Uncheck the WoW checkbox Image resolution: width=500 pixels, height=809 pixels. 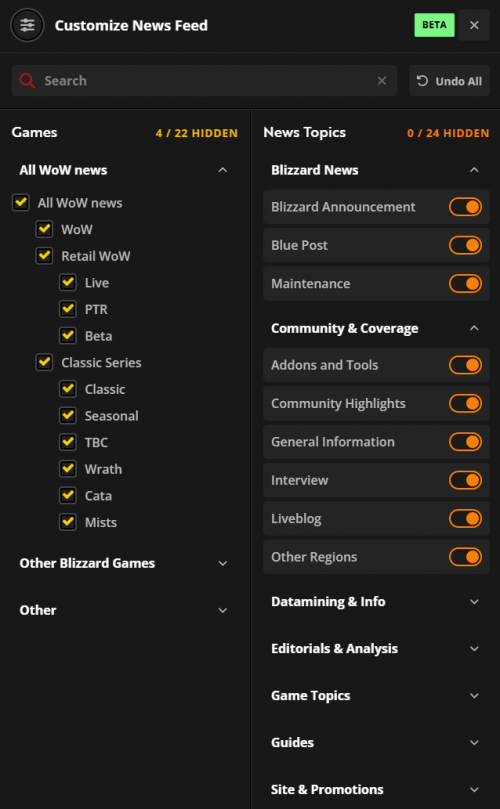[44, 229]
